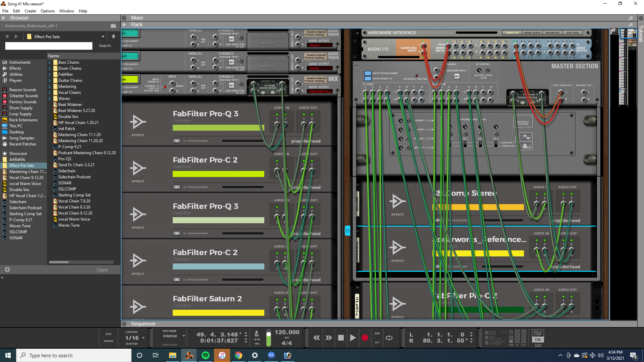Open the Create menu
Screen dimensions: 644x362
tap(30, 11)
